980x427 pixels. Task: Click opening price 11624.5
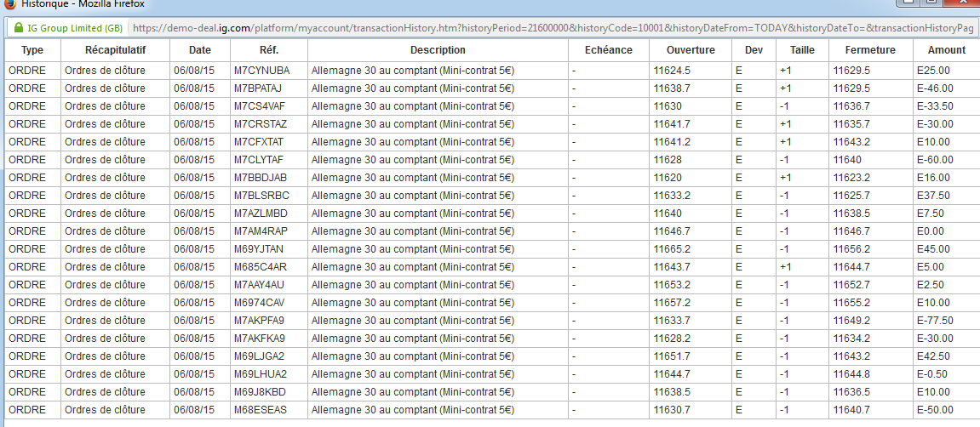[x=672, y=71]
